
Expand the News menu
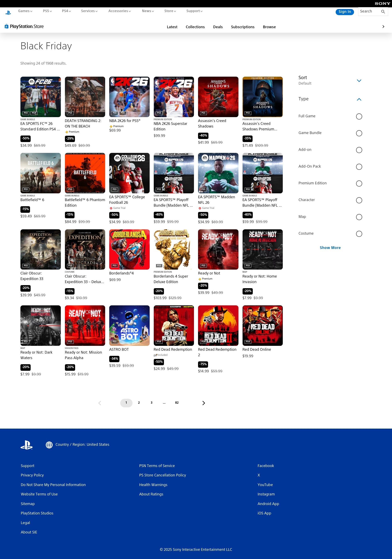pos(148,11)
